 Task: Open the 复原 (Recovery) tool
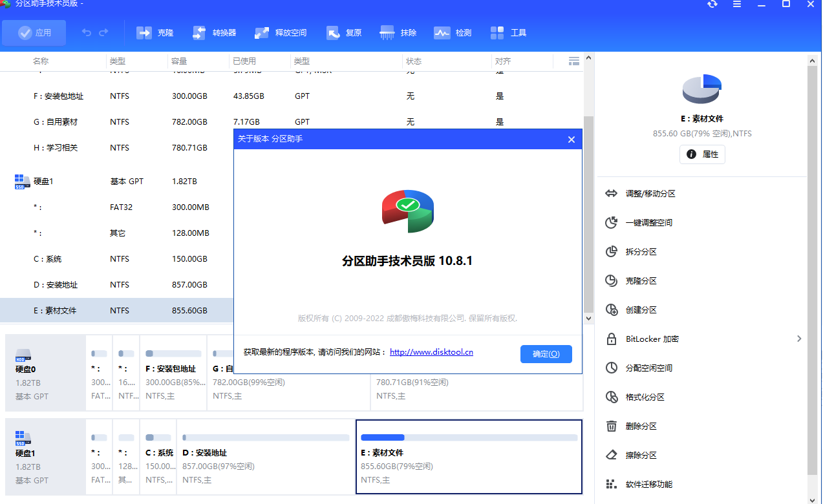tap(343, 32)
